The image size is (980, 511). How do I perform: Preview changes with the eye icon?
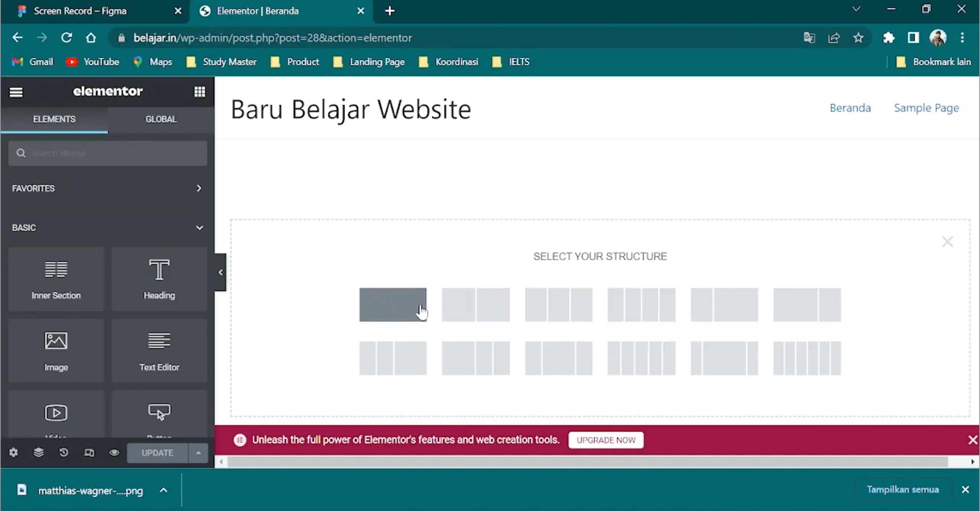coord(114,453)
